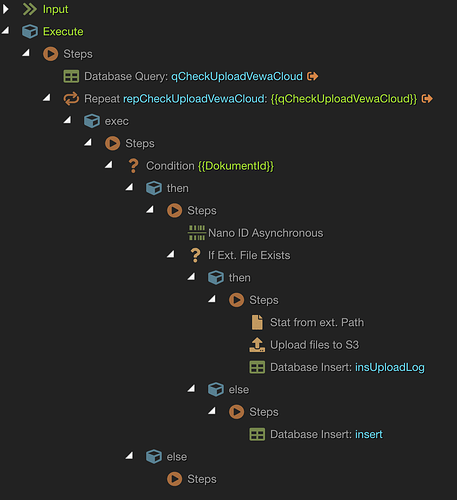Click the export arrow next to qCheckUploadVewaCloud query
The height and width of the screenshot is (500, 457).
coord(312,76)
